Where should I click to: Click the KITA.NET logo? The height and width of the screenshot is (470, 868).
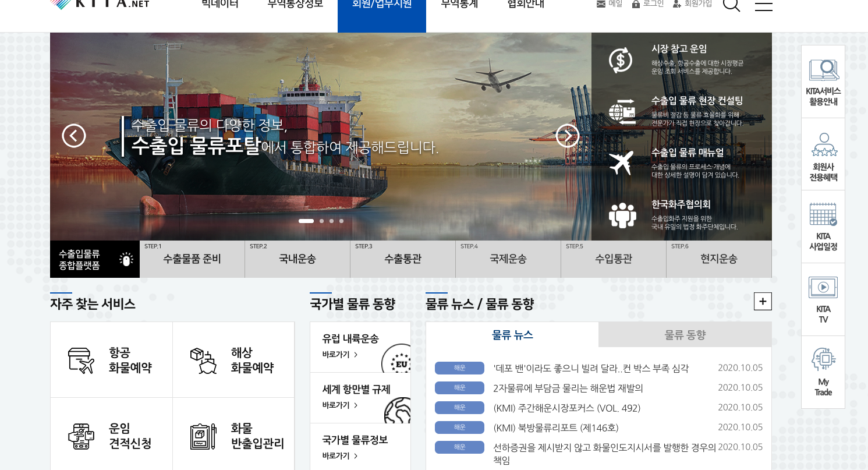pos(100,3)
